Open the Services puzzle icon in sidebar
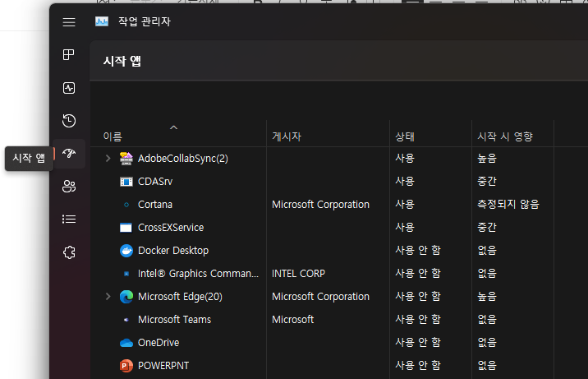 tap(69, 252)
